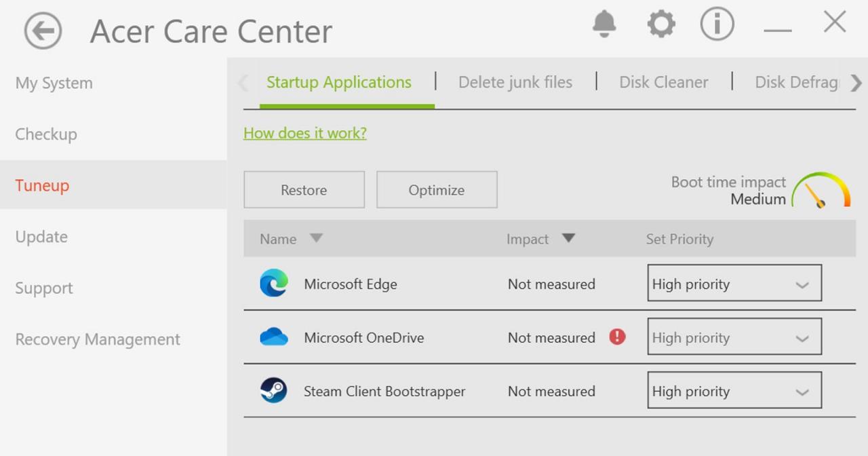
Task: Open Checkup in the sidebar
Action: point(46,134)
